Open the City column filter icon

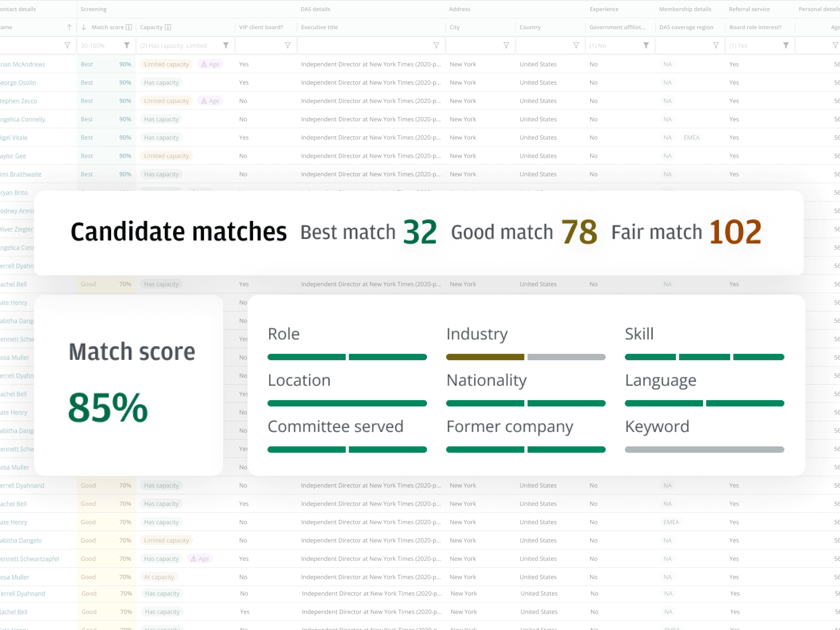click(x=506, y=45)
